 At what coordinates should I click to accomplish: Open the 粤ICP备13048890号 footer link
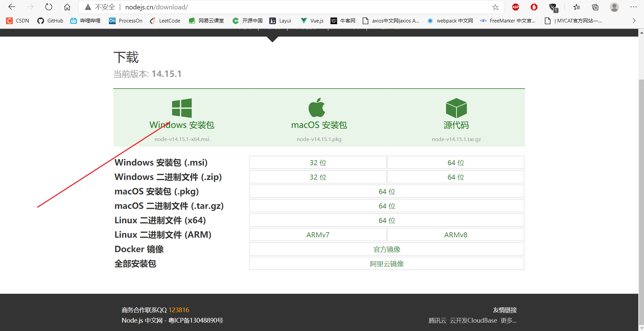[x=196, y=320]
